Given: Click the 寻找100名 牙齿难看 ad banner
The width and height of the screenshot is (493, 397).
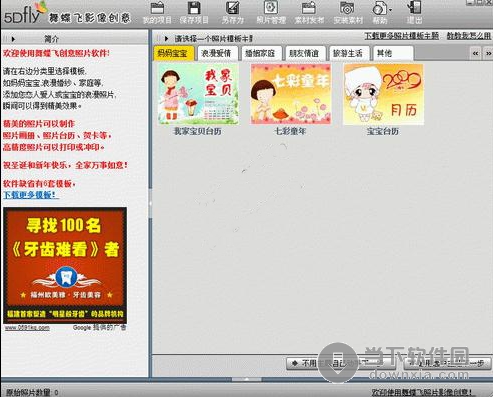Looking at the screenshot, I should coord(65,265).
